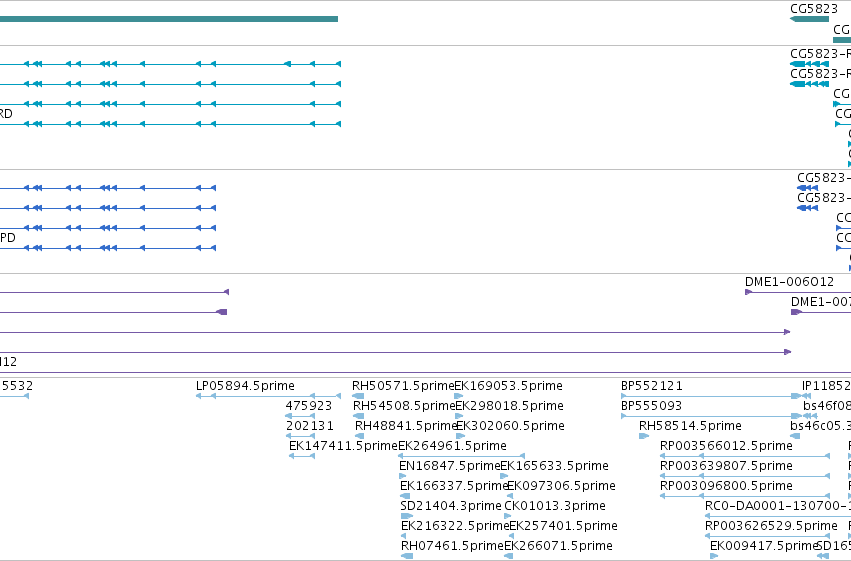This screenshot has width=851, height=561.
Task: Click the RH48841.5prime label
Action: click(406, 426)
